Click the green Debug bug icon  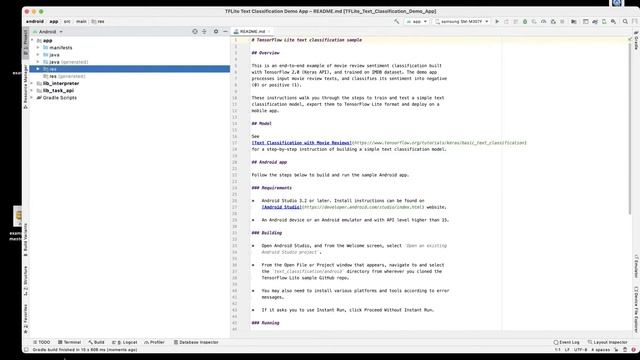point(525,22)
